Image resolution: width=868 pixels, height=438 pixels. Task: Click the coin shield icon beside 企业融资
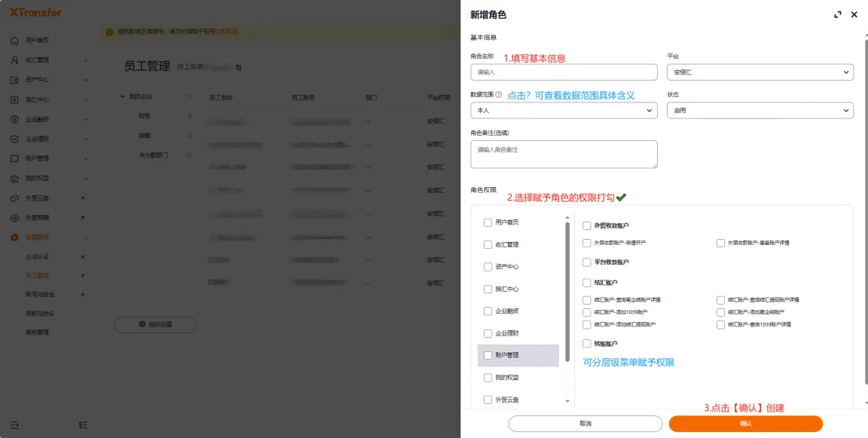[x=14, y=119]
